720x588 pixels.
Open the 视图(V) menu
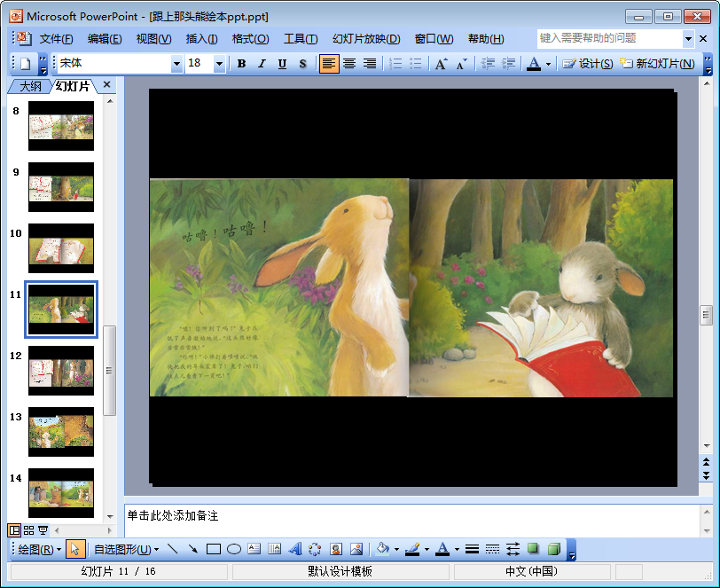click(153, 39)
